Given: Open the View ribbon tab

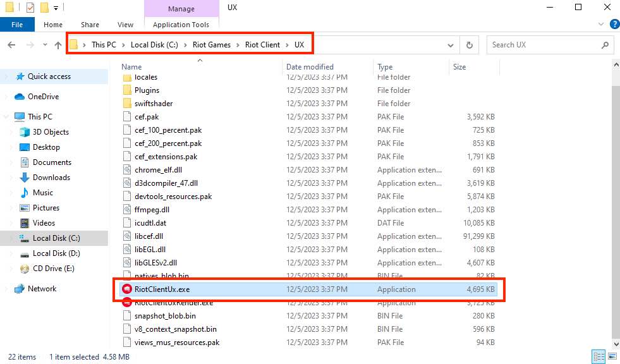Looking at the screenshot, I should click(x=125, y=25).
